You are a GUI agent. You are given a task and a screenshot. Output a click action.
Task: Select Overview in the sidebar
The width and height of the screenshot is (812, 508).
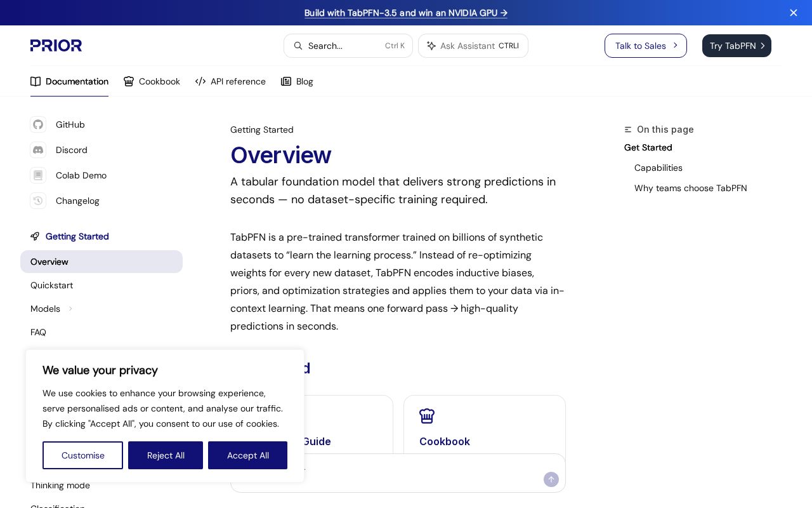101,262
